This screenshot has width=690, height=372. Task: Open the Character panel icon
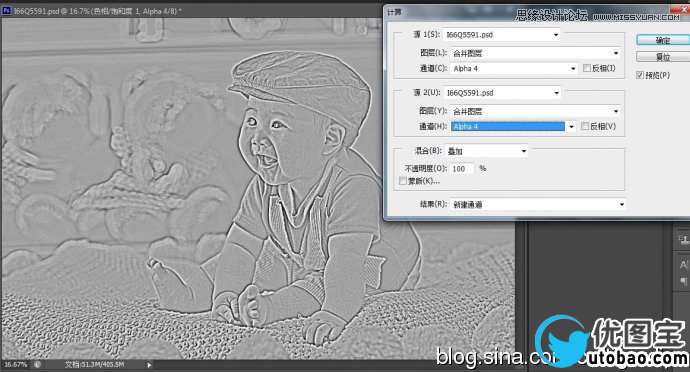[x=683, y=265]
